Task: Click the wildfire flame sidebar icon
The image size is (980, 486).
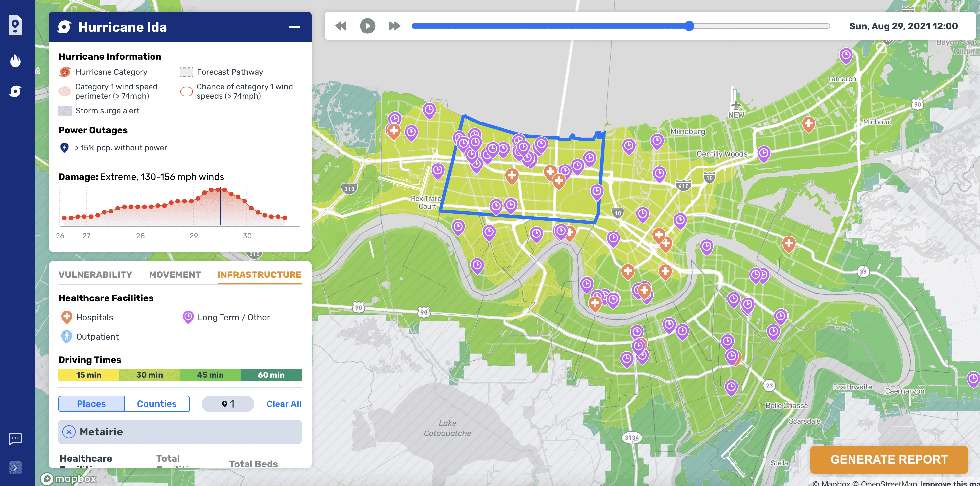Action: (x=15, y=60)
